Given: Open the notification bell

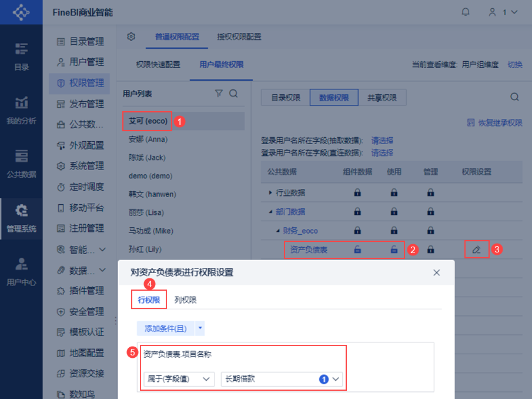Looking at the screenshot, I should pyautogui.click(x=466, y=12).
